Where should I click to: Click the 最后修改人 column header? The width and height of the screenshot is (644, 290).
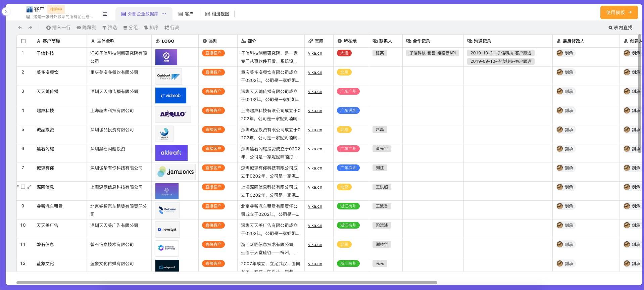click(x=586, y=41)
